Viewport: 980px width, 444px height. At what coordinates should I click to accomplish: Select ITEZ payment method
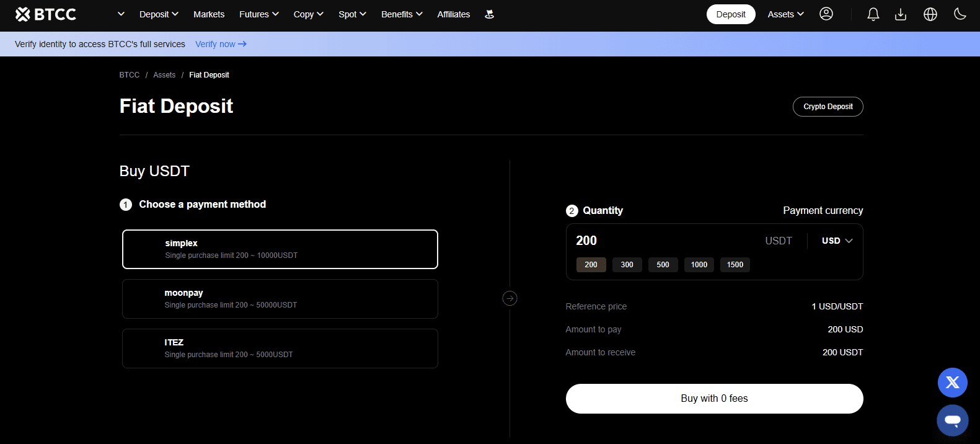[x=280, y=349]
